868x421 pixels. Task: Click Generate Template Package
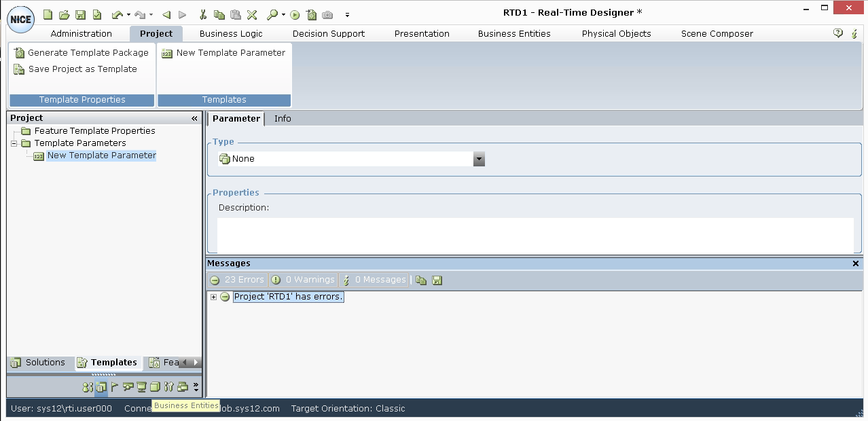click(x=82, y=53)
